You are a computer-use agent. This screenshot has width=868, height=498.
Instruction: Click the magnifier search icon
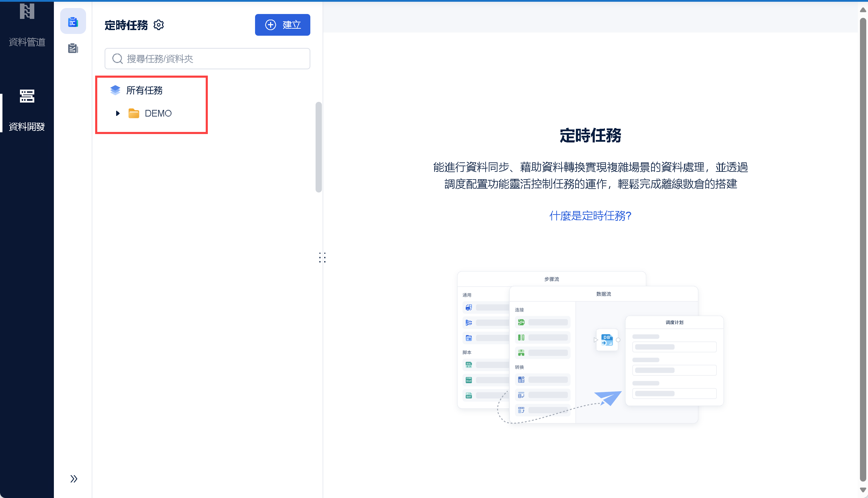pos(117,59)
